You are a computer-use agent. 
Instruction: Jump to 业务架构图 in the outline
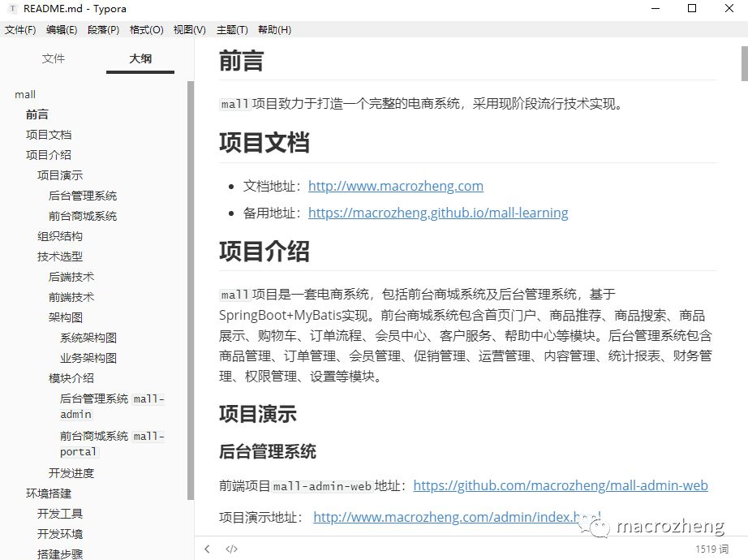pyautogui.click(x=88, y=358)
